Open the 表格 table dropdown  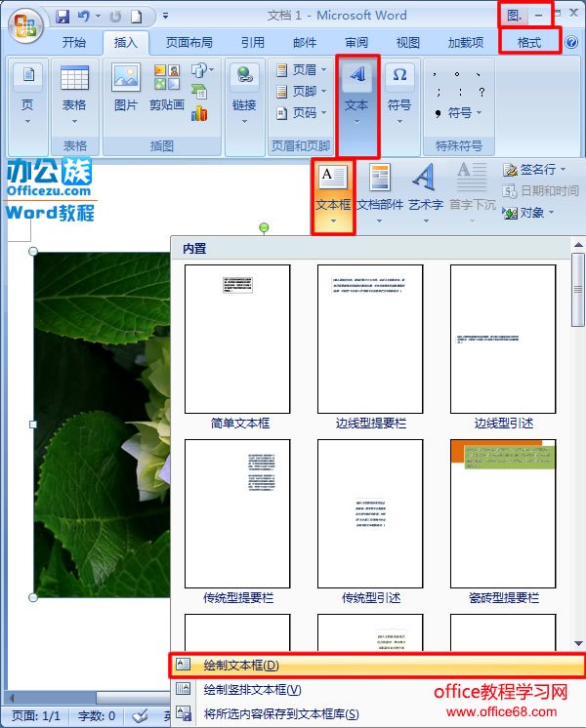(x=74, y=96)
